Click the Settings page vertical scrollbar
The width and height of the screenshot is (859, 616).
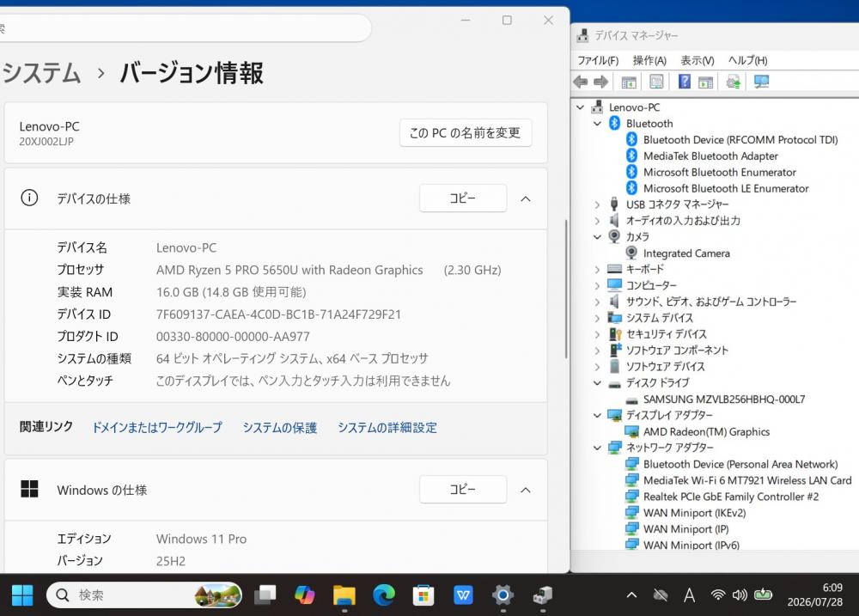pos(566,290)
